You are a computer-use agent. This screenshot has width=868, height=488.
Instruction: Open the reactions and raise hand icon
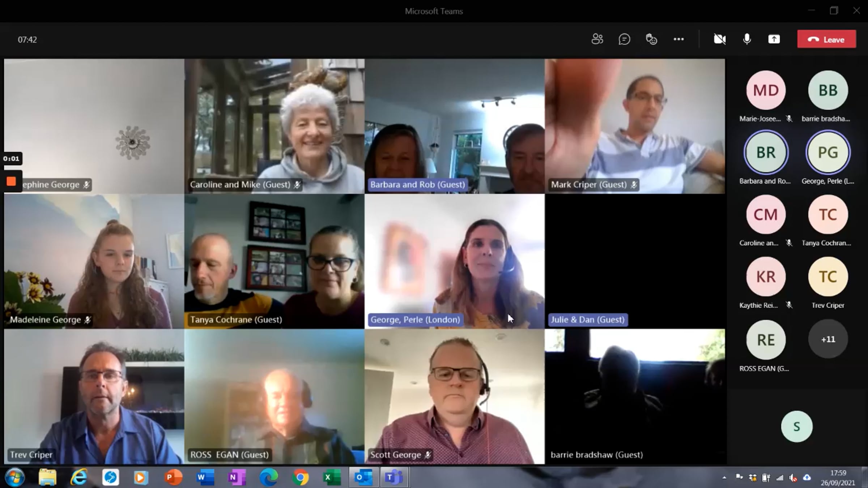click(x=651, y=39)
